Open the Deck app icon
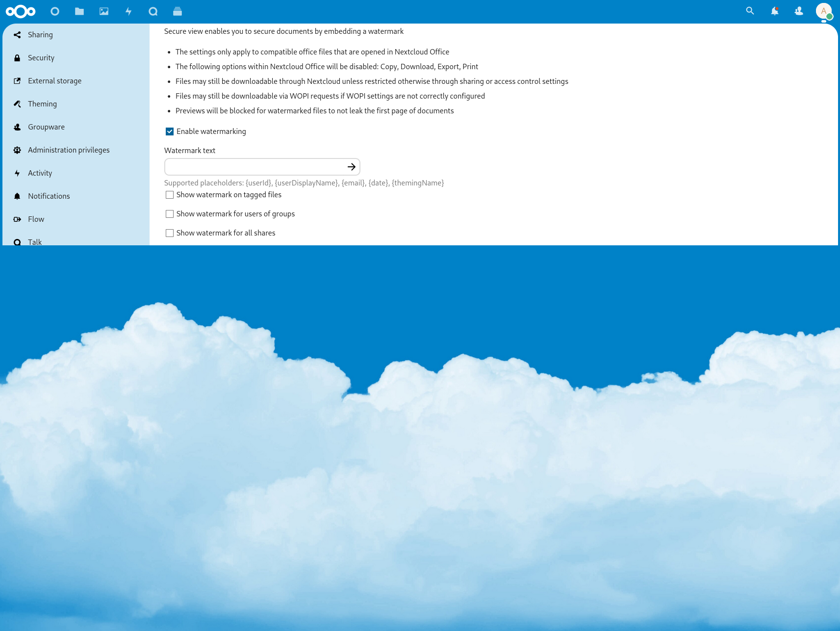Screen dimensions: 840x631 178,11
